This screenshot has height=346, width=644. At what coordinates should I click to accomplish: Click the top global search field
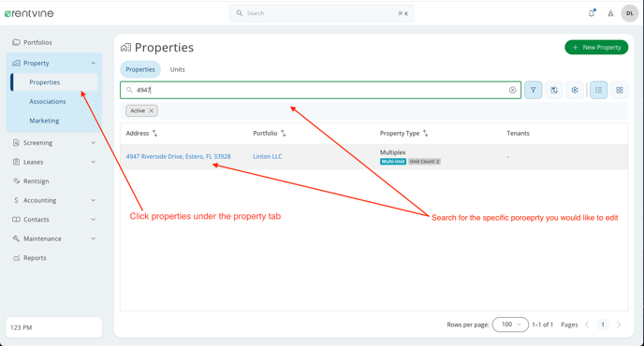click(322, 13)
